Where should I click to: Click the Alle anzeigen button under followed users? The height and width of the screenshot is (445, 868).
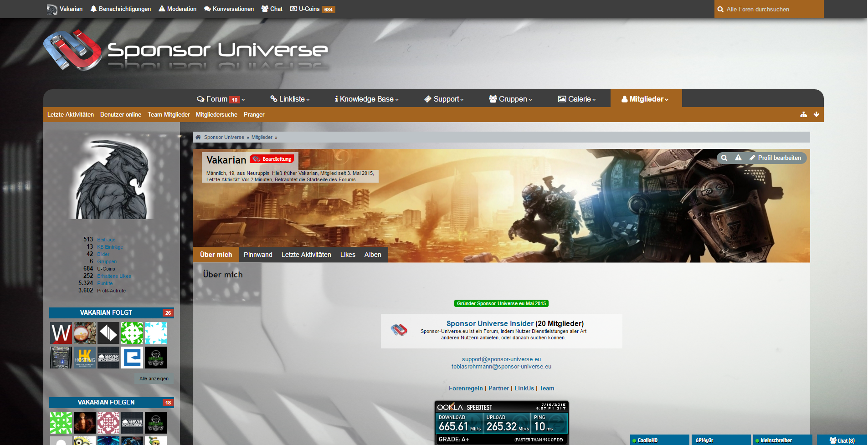154,379
